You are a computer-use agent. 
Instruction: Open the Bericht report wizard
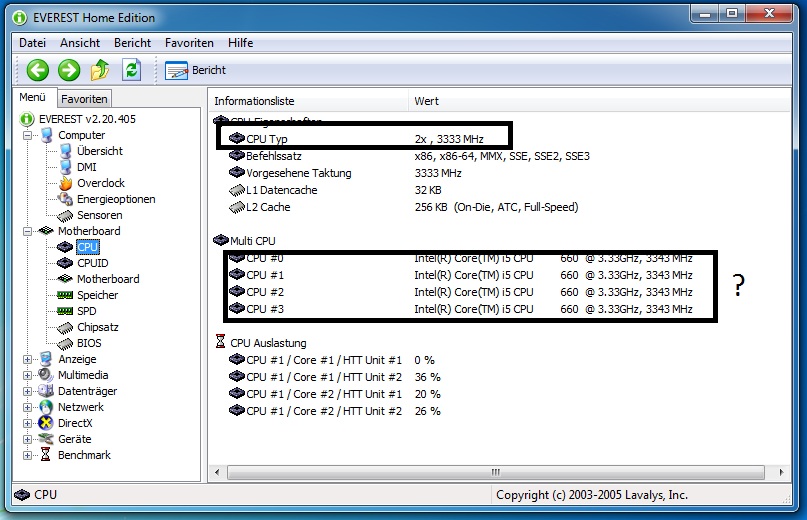click(196, 70)
